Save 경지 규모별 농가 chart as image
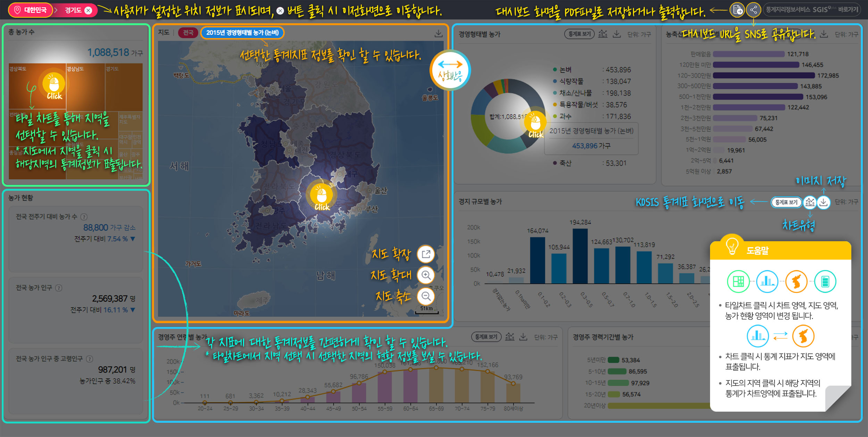The width and height of the screenshot is (868, 437). pyautogui.click(x=824, y=202)
